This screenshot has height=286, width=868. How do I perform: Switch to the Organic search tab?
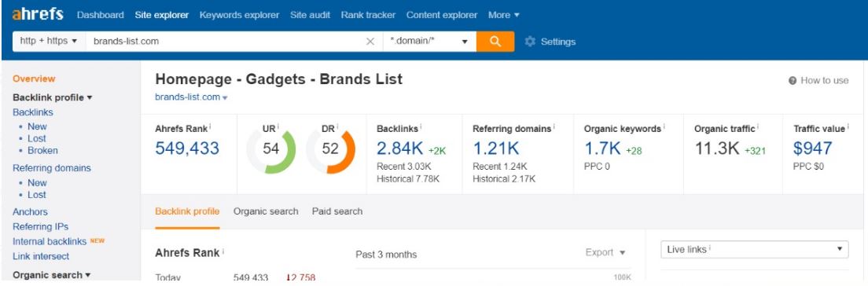tap(266, 211)
